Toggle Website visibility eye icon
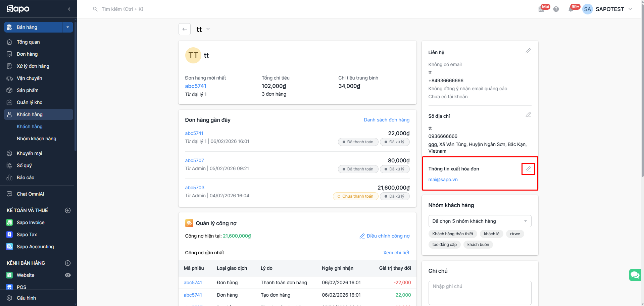Viewport: 644px width, 306px height. click(68, 275)
